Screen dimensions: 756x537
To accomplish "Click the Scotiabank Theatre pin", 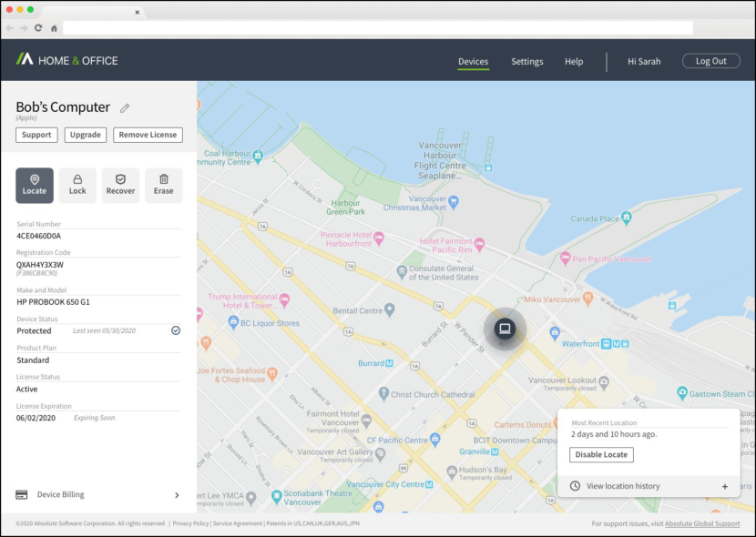I will (276, 495).
